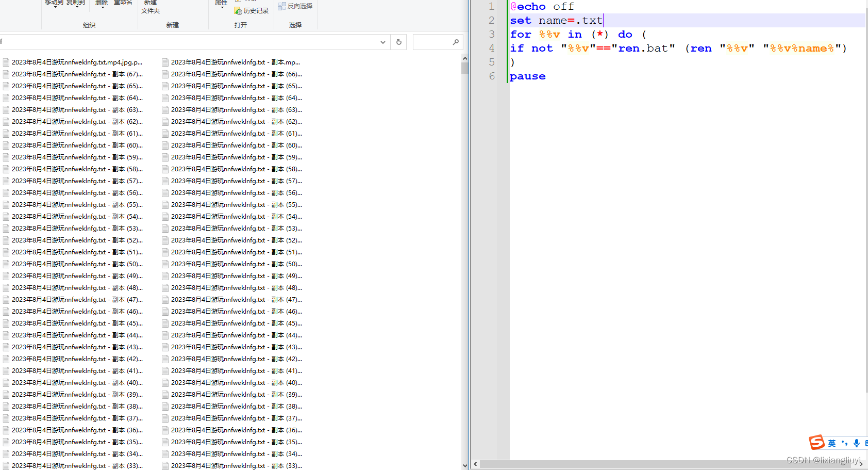Switch Sogou language mode 英 indicator
This screenshot has height=470, width=868.
832,443
